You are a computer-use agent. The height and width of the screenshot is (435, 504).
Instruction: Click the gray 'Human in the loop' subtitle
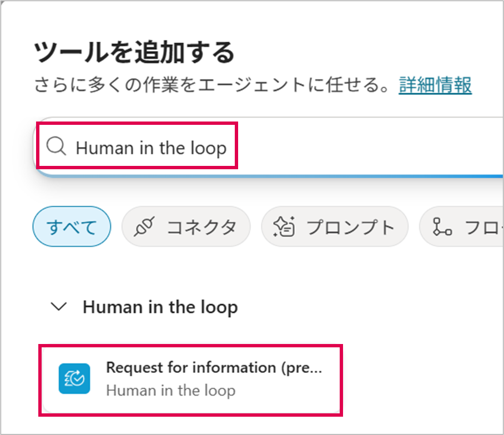point(171,391)
